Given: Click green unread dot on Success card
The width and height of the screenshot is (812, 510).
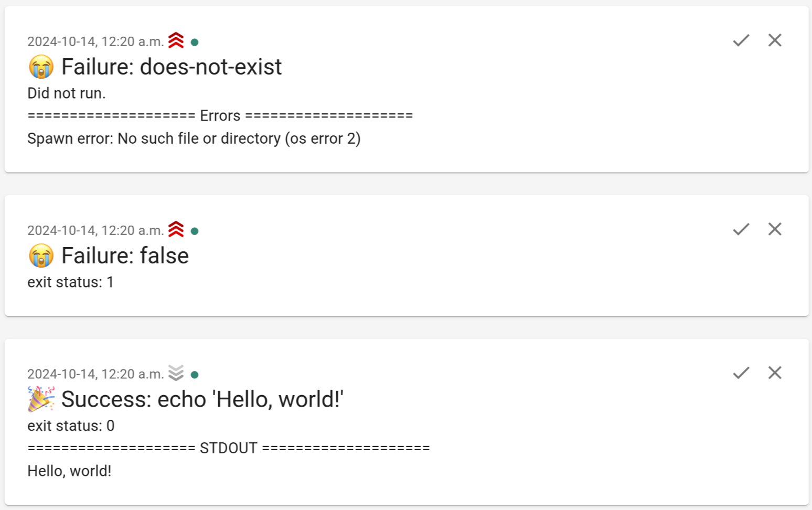Looking at the screenshot, I should point(195,375).
